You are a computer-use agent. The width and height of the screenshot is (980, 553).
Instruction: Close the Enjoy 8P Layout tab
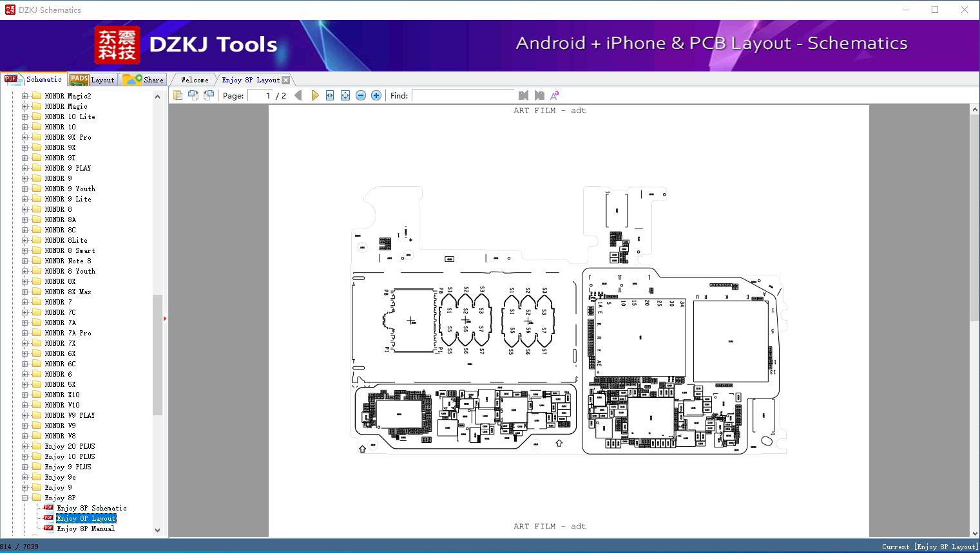click(286, 80)
